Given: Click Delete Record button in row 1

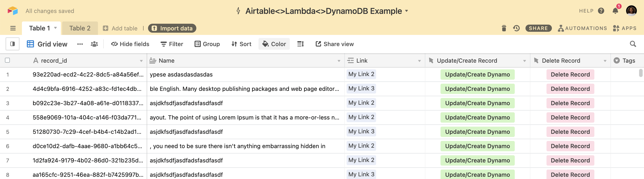Looking at the screenshot, I should click(570, 75).
